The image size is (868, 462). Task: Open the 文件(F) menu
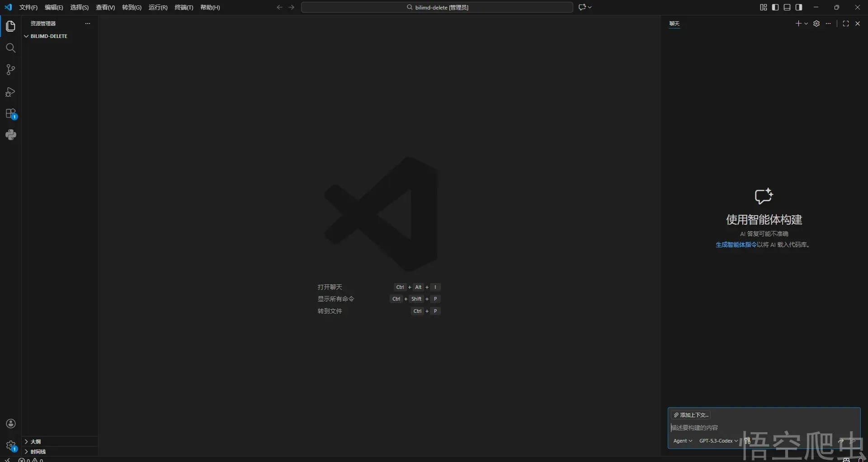tap(28, 8)
